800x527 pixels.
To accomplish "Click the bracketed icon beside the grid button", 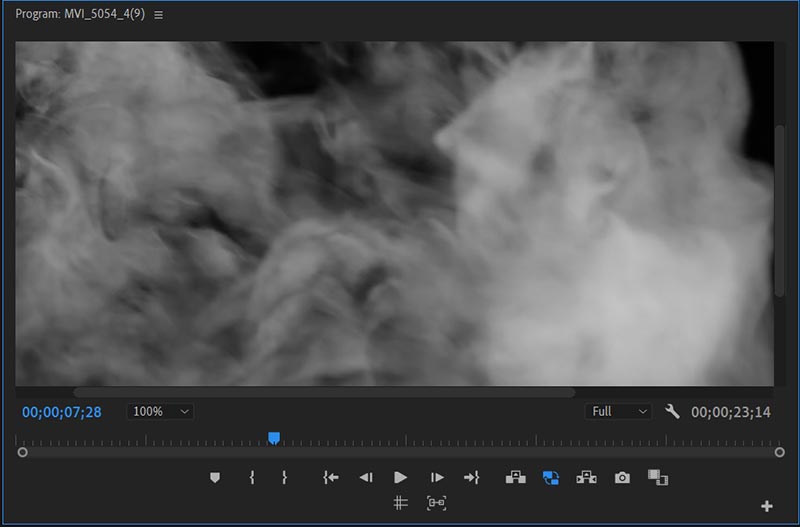I will point(436,503).
